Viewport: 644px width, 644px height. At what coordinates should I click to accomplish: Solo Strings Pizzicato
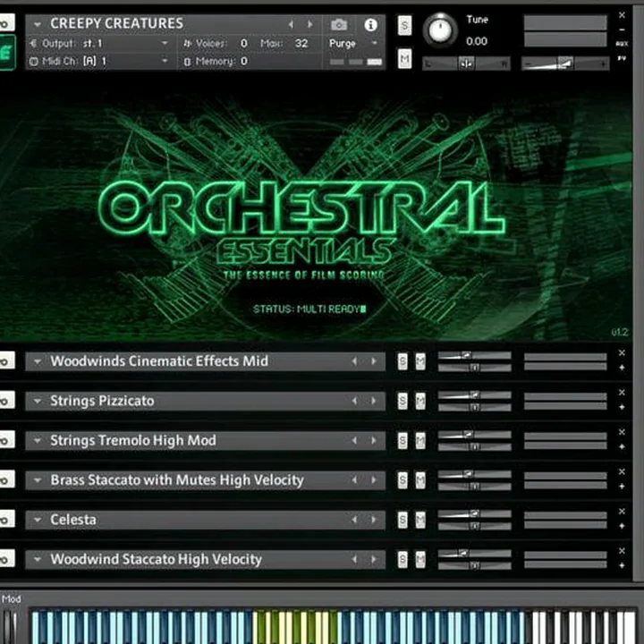pos(402,401)
